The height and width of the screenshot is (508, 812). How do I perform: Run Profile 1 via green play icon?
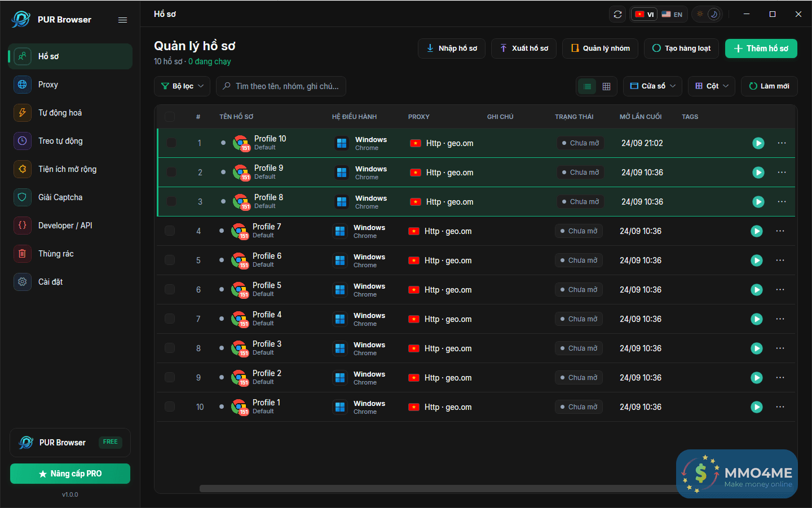point(757,407)
